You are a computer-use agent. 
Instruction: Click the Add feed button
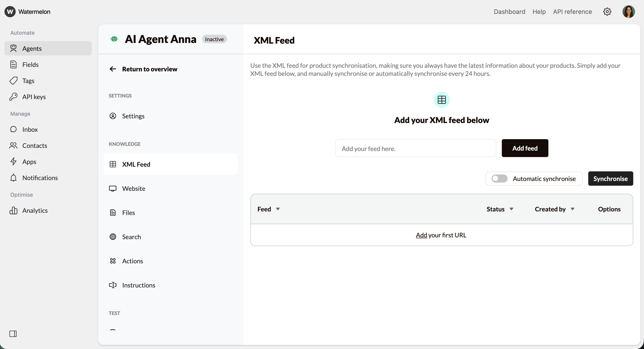(525, 148)
